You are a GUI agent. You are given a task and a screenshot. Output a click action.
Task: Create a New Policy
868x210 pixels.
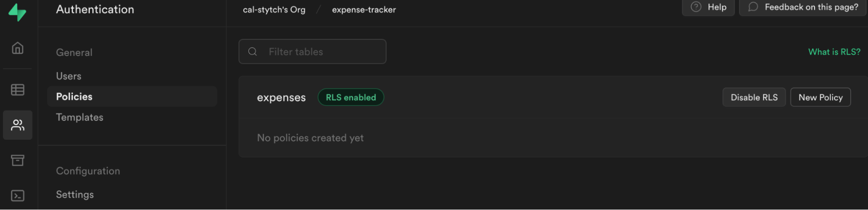(x=820, y=97)
